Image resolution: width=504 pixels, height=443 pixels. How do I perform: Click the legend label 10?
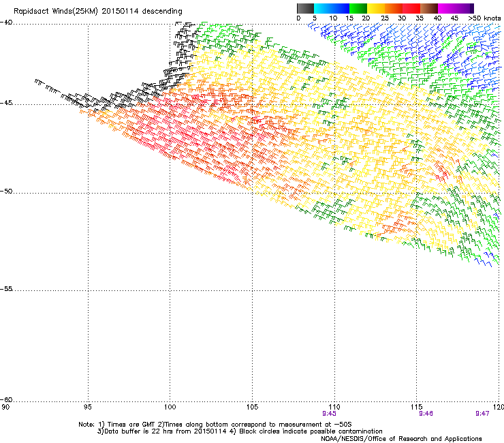(333, 18)
